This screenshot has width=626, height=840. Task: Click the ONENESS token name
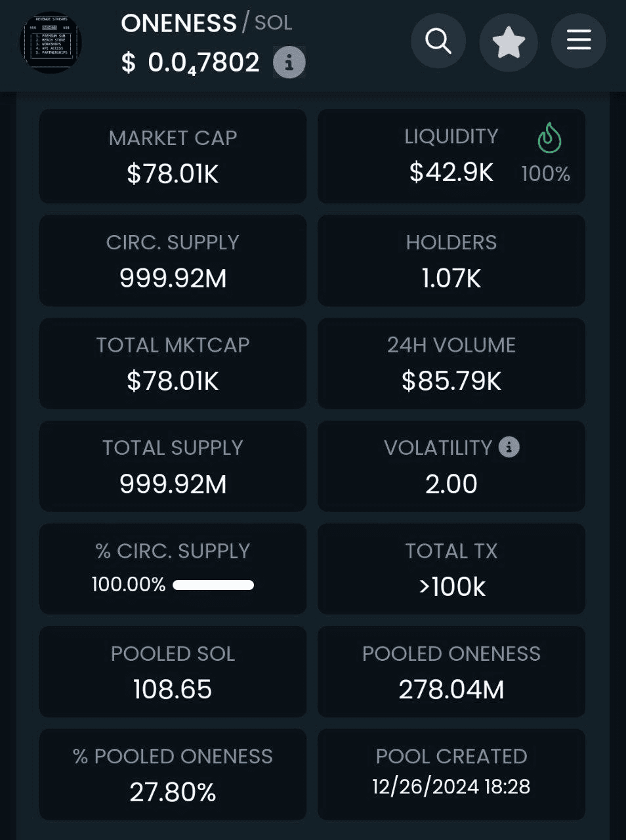178,24
